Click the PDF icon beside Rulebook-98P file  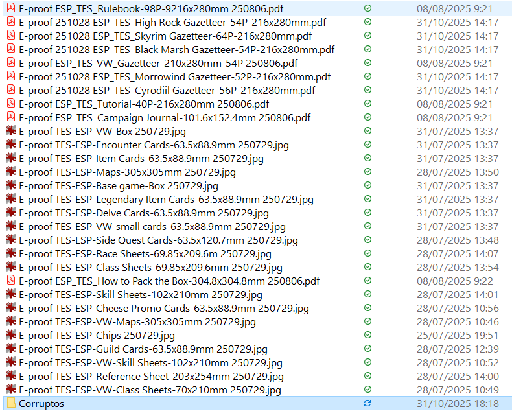[x=10, y=8]
